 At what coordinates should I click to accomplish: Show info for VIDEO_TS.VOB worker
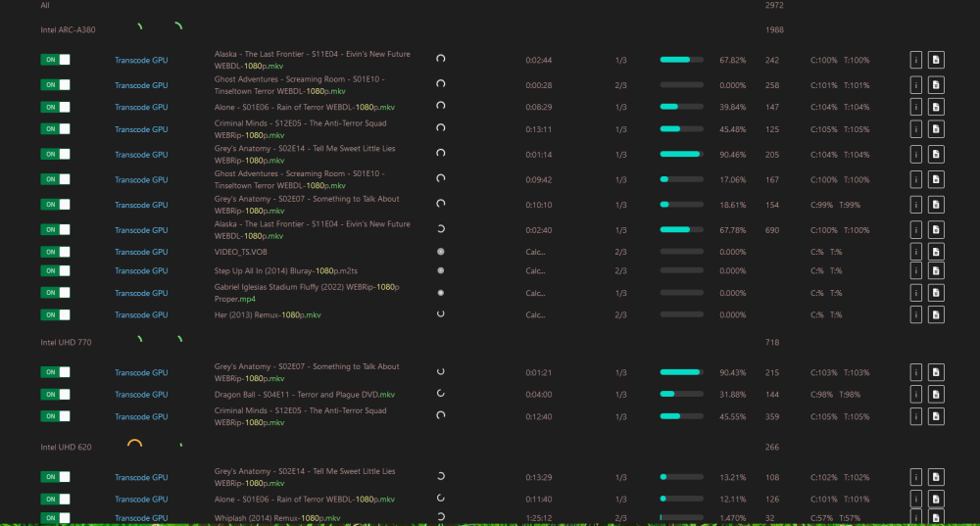(915, 252)
